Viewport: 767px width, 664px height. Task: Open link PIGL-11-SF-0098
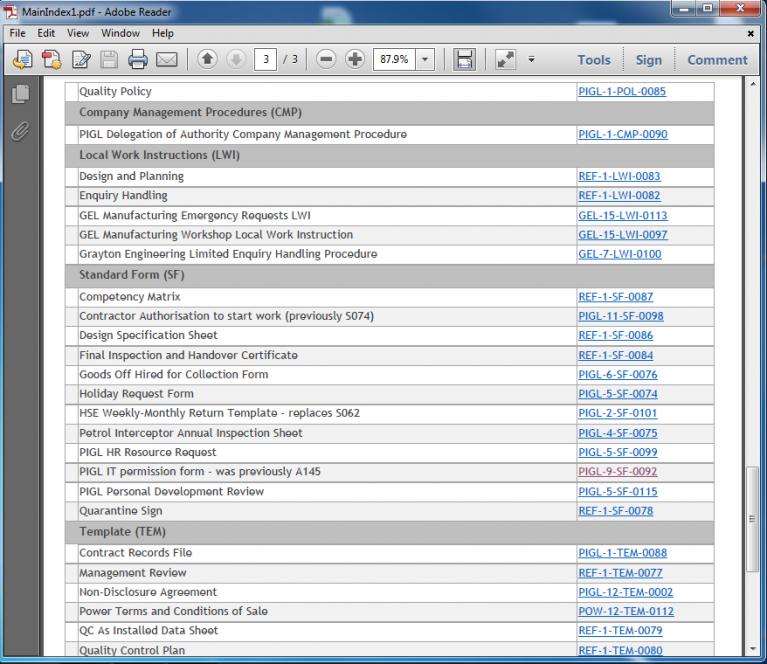[x=621, y=316]
